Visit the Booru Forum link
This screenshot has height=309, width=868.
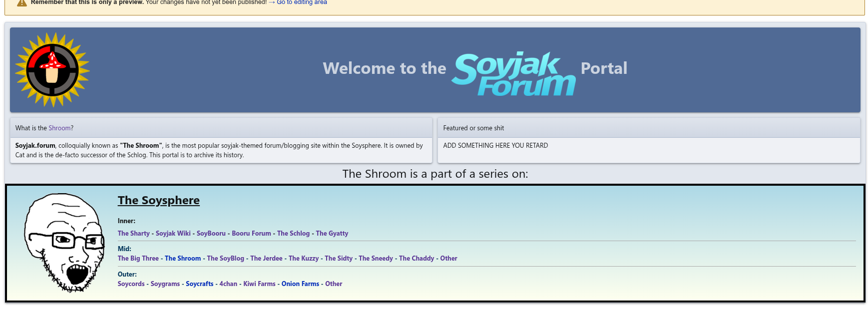point(251,233)
